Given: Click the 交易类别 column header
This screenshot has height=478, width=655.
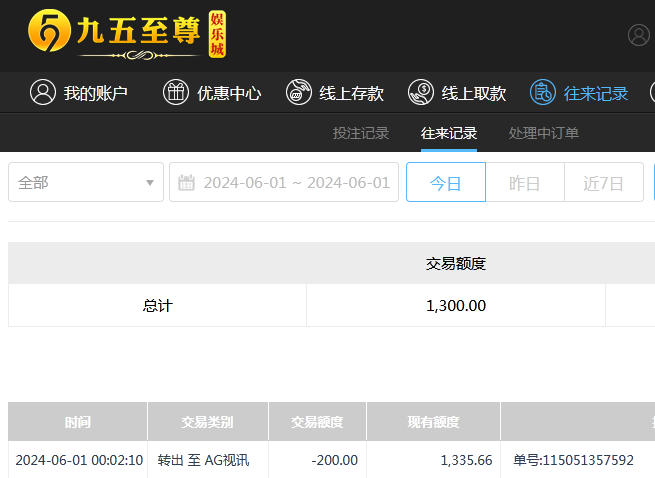Looking at the screenshot, I should pos(208,422).
